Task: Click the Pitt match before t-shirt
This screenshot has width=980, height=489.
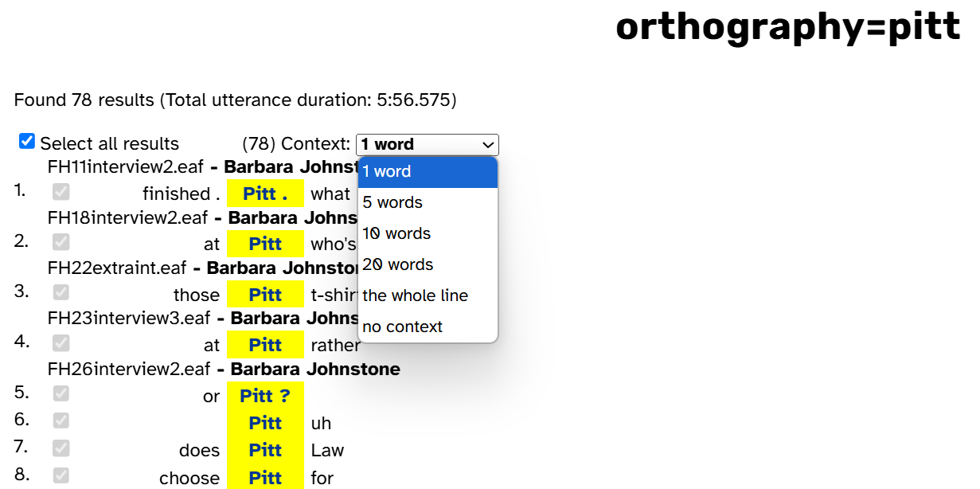Action: pos(265,295)
